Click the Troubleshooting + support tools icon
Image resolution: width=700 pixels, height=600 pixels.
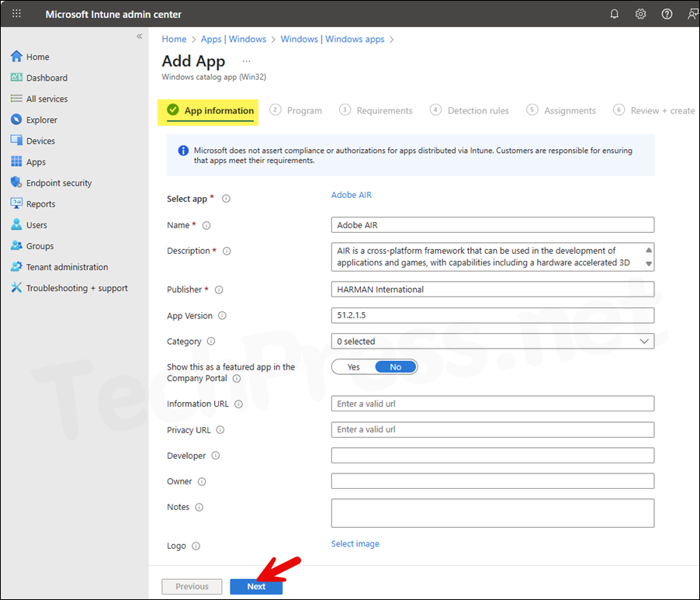(x=16, y=287)
